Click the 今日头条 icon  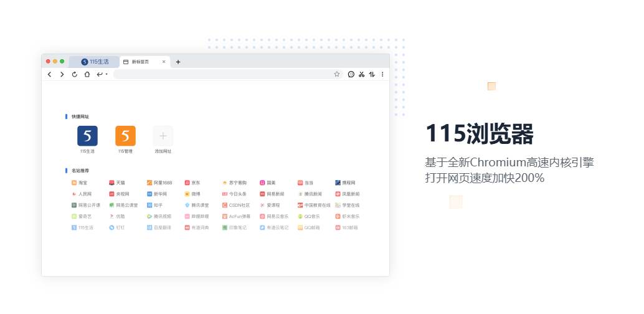tap(225, 194)
